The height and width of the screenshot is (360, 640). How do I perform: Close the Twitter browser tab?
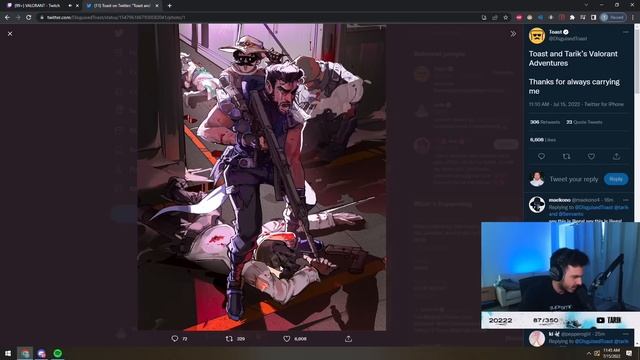pos(157,6)
